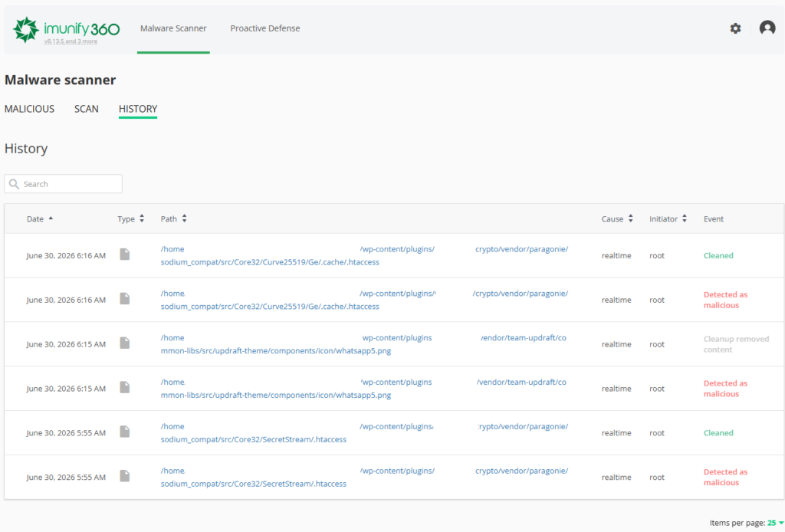Open the MALICIOUS tab
The image size is (785, 532).
(x=30, y=109)
